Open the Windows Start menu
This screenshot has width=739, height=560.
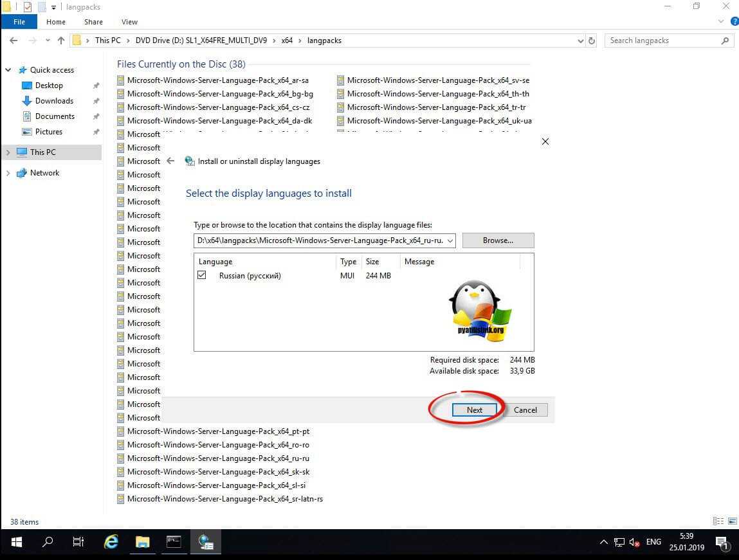pyautogui.click(x=16, y=542)
